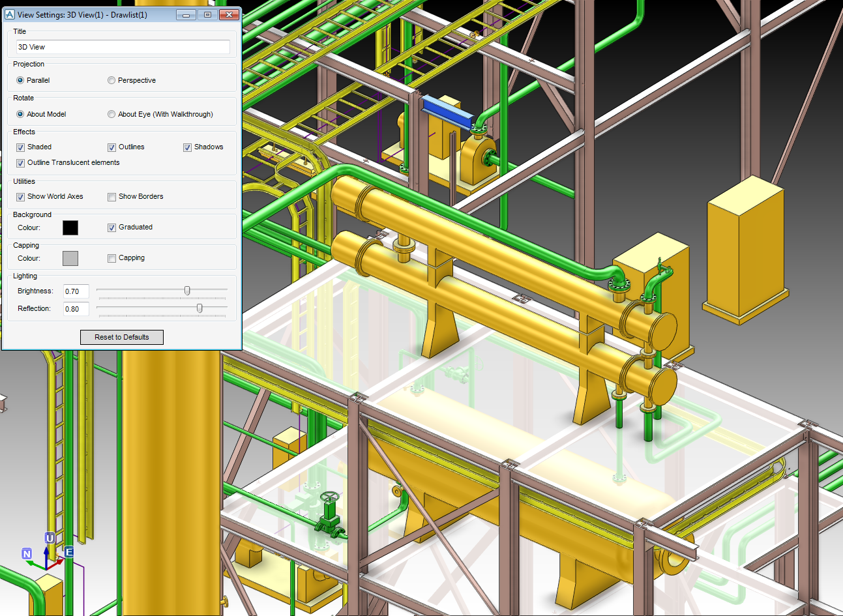Disable the Shadows checkbox
The image size is (843, 616).
[187, 147]
